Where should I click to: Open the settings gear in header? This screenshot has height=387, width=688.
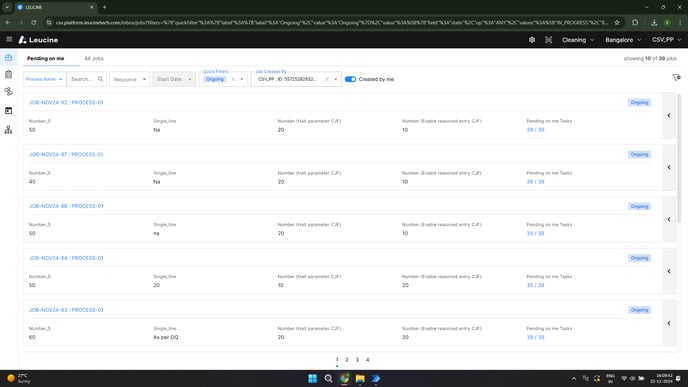click(532, 40)
